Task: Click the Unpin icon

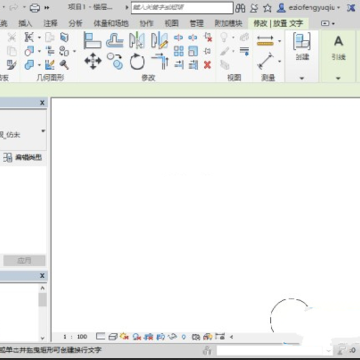Action: (x=208, y=37)
